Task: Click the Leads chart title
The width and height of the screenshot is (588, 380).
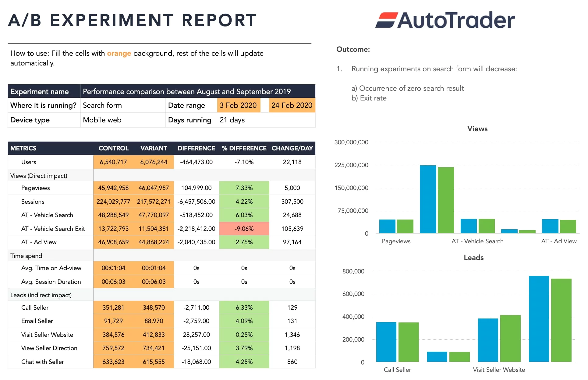Action: 473,258
